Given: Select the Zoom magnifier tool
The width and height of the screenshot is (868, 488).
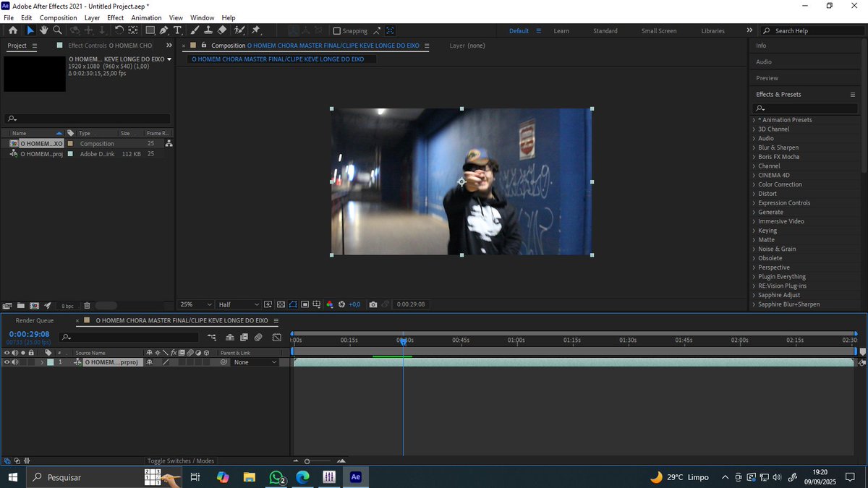Looking at the screenshot, I should click(56, 30).
